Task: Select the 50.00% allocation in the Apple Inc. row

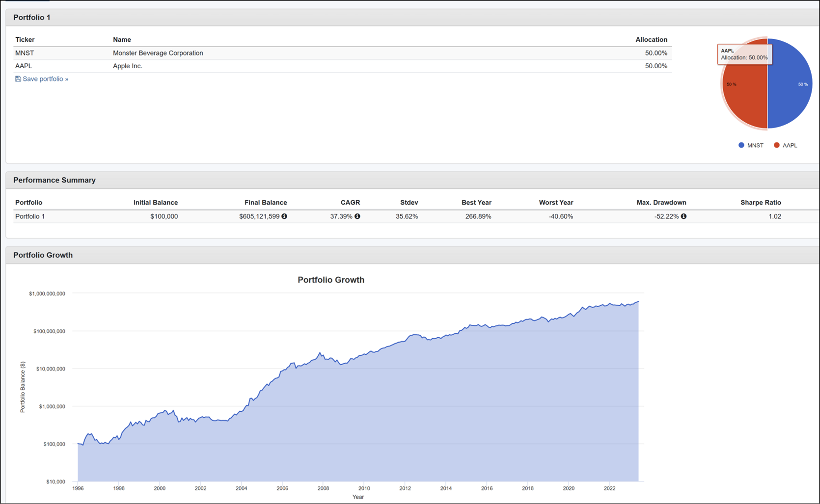Action: tap(656, 66)
